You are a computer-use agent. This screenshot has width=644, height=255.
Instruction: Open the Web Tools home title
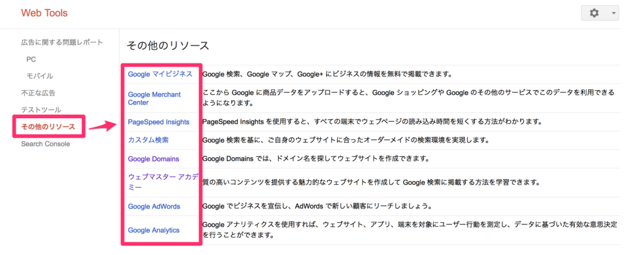[x=45, y=13]
